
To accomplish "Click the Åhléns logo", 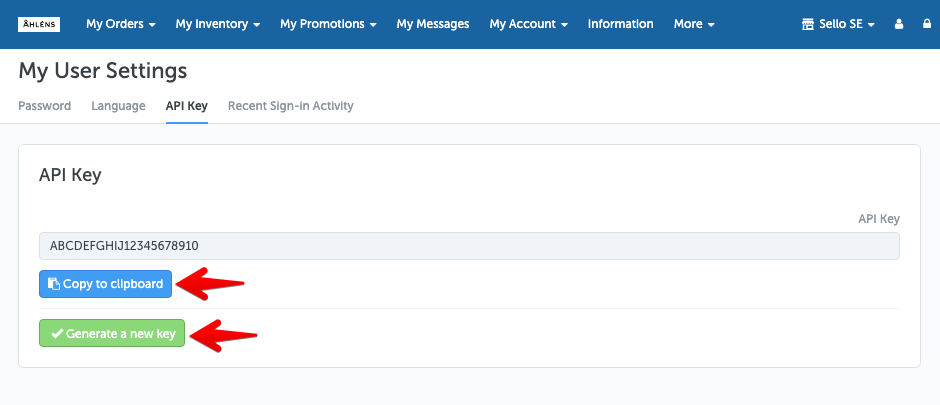I will [x=39, y=24].
